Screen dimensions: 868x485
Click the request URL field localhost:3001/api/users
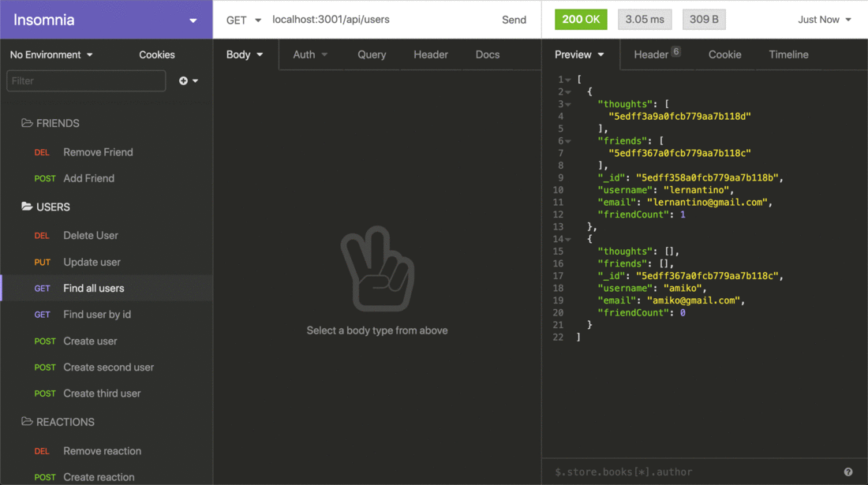pos(331,20)
